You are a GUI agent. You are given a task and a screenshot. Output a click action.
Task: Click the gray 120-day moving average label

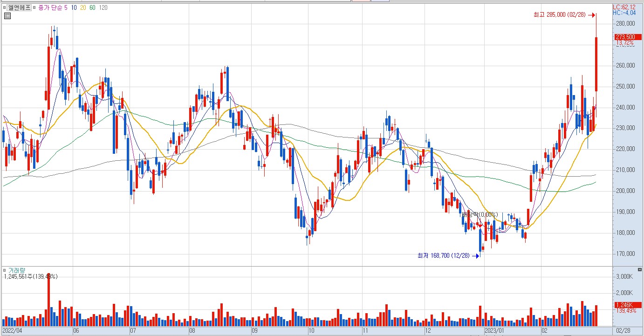pyautogui.click(x=103, y=7)
